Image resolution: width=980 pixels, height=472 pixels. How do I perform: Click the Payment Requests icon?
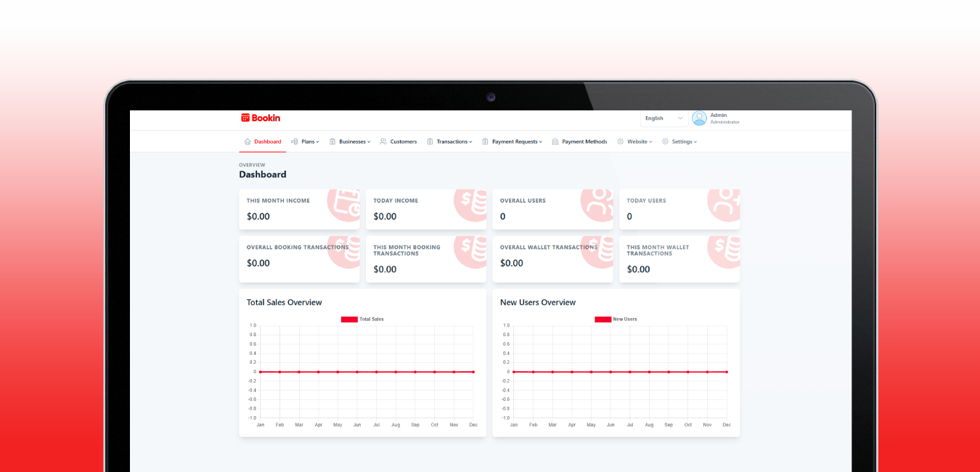point(485,142)
